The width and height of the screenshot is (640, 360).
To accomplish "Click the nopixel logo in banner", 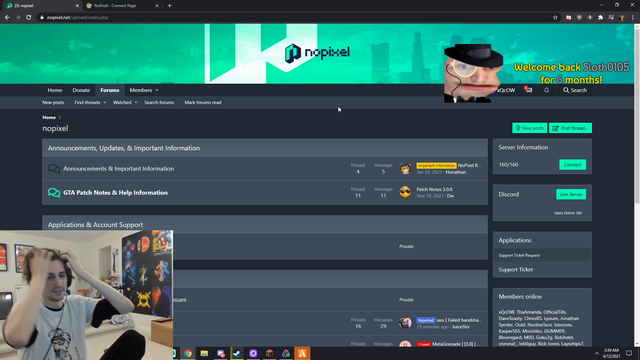I will coord(317,53).
